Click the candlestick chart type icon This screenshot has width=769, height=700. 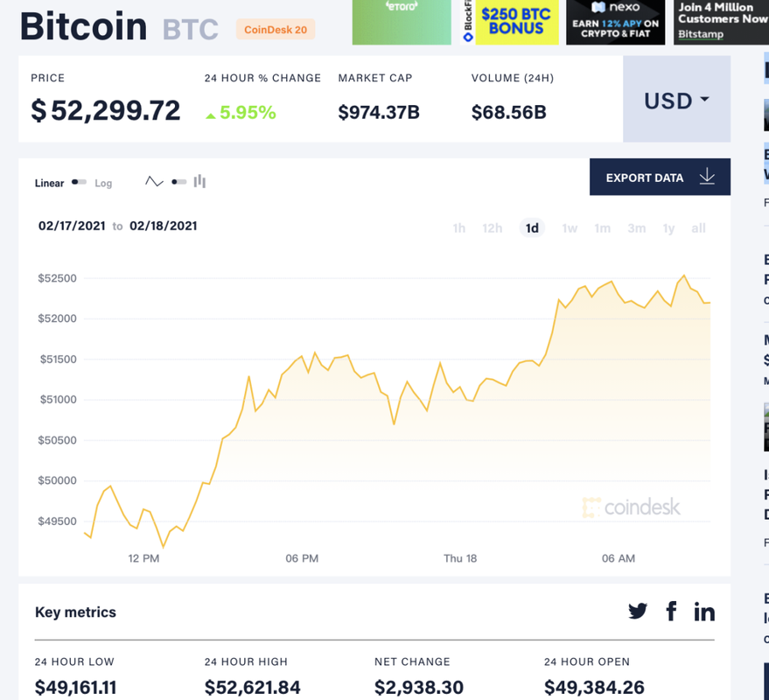pos(199,181)
